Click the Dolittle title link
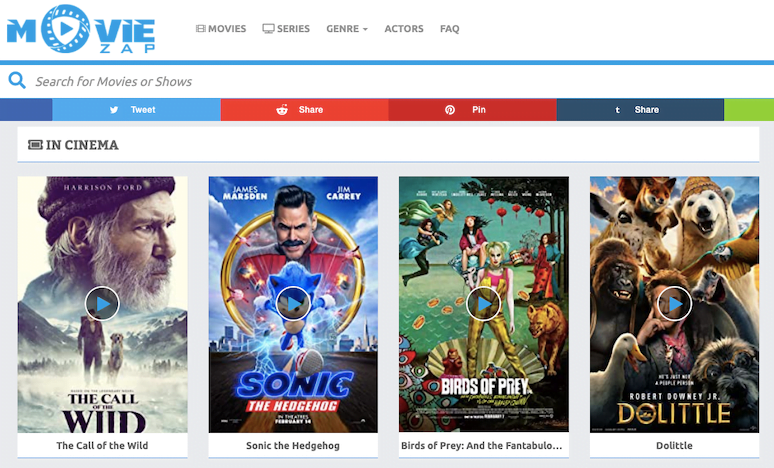Screen dimensions: 774x468 (x=674, y=445)
